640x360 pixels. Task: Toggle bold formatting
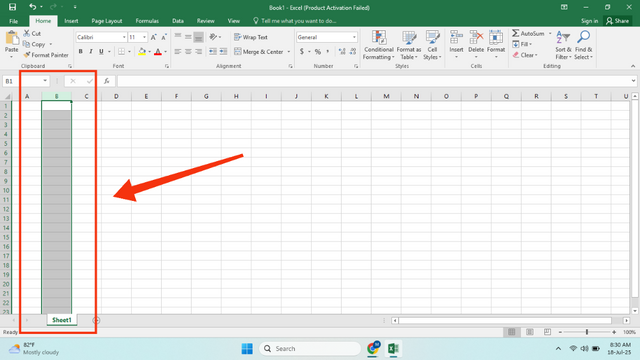click(80, 51)
